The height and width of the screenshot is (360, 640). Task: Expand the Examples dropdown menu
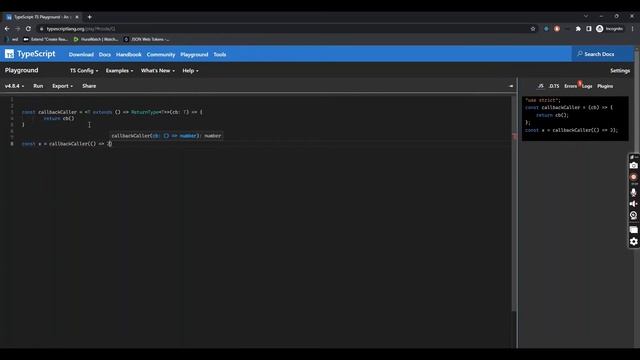click(119, 71)
